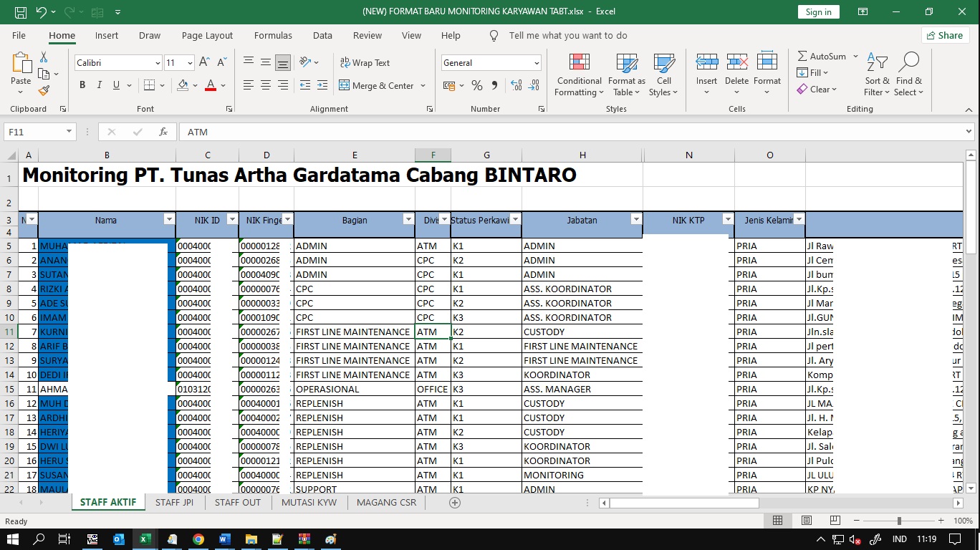Expand the Jabatan column filter dropdown
The width and height of the screenshot is (980, 550).
(x=635, y=220)
